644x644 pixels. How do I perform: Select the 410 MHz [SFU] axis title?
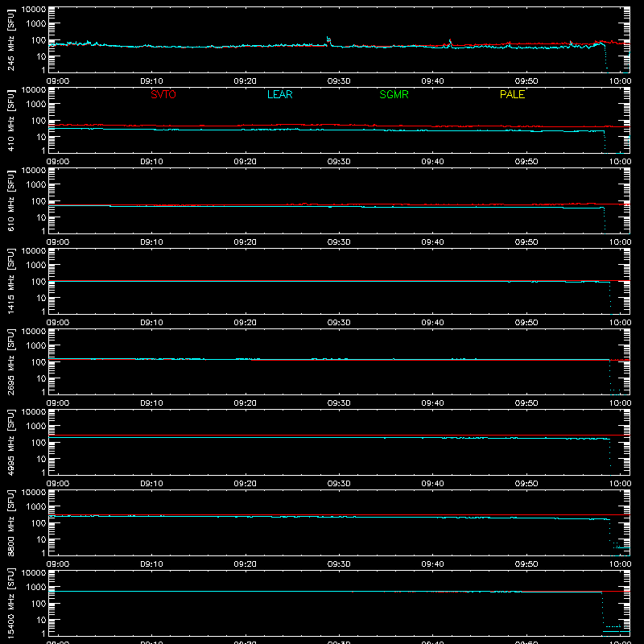[x=10, y=120]
